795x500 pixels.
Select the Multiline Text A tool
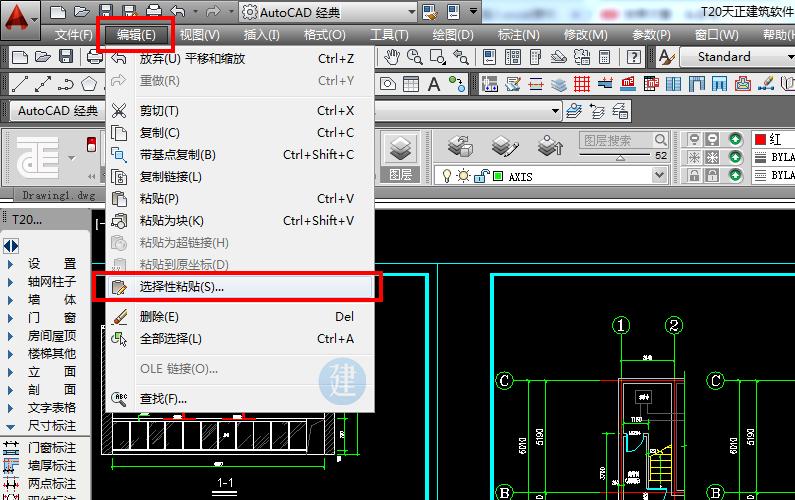(434, 84)
